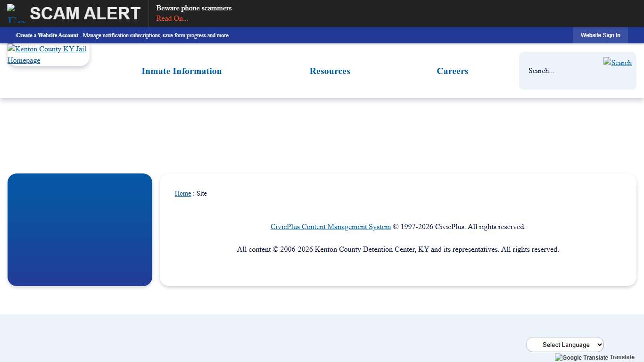Click Create a Website Account link
Image resolution: width=644 pixels, height=362 pixels.
[x=47, y=35]
